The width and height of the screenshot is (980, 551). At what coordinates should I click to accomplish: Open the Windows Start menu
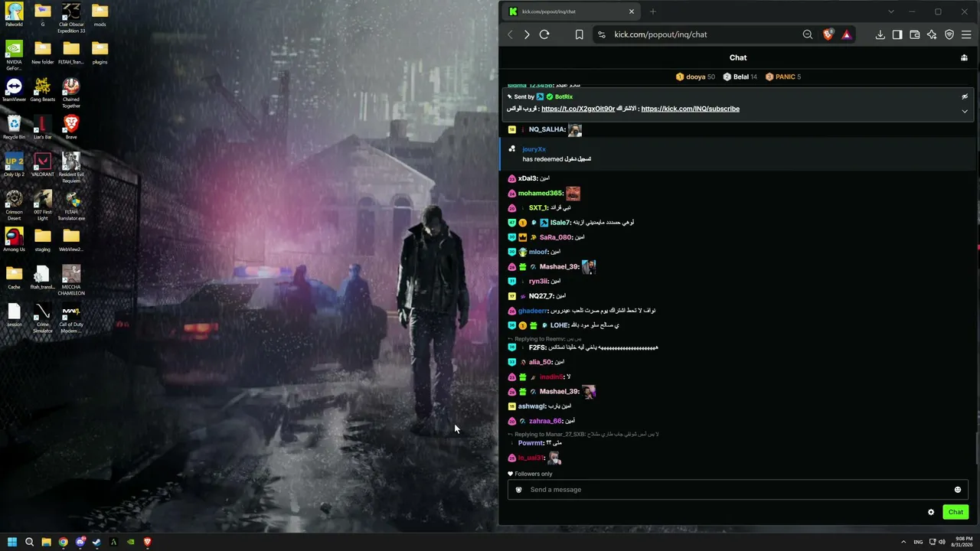pos(12,542)
